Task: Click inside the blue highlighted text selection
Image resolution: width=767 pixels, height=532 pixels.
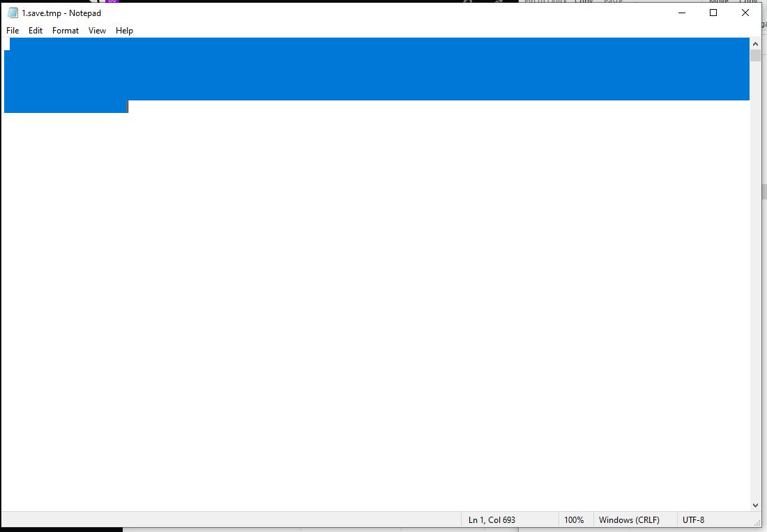Action: [377, 69]
